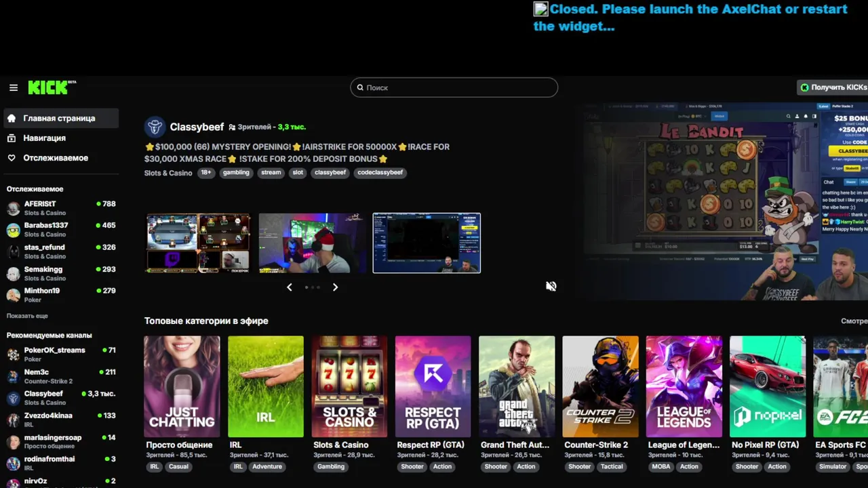868x488 pixels.
Task: Open the hamburger sidebar menu
Action: [x=13, y=87]
